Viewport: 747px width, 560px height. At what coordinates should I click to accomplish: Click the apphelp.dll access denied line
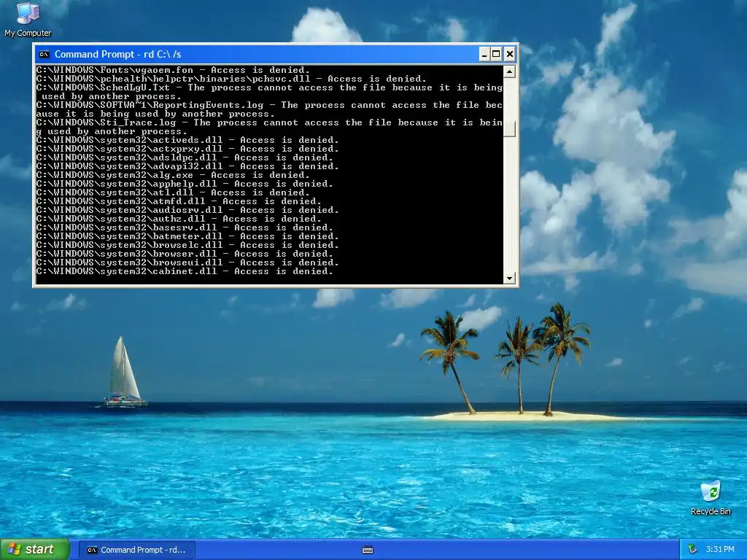coord(185,184)
